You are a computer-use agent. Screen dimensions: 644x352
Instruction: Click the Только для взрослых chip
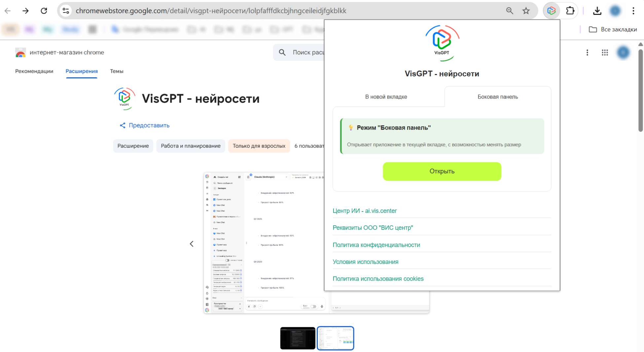coord(259,146)
